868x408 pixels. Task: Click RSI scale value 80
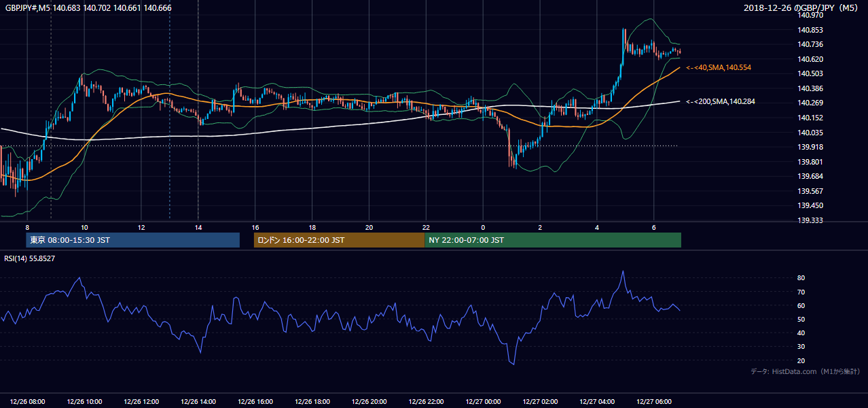tap(801, 278)
